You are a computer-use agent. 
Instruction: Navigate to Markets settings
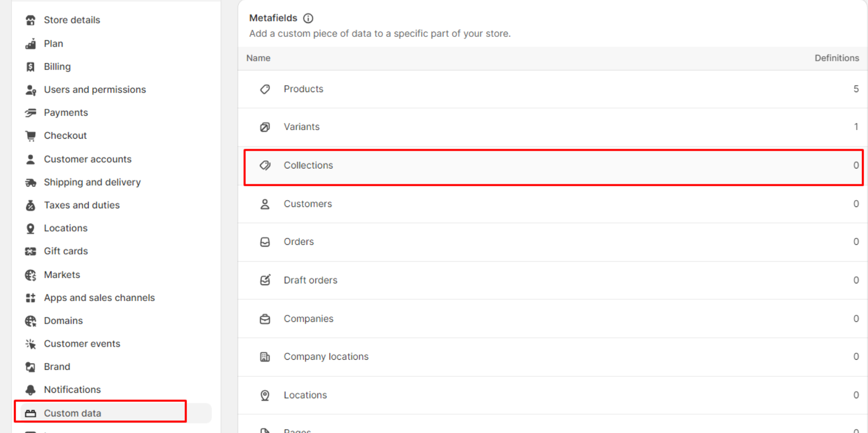pyautogui.click(x=62, y=275)
